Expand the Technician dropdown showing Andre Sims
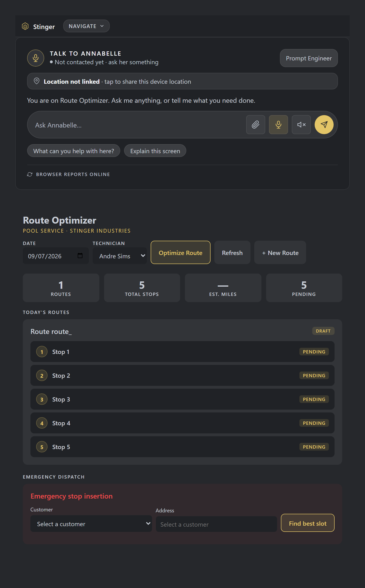365x588 pixels. pyautogui.click(x=120, y=256)
